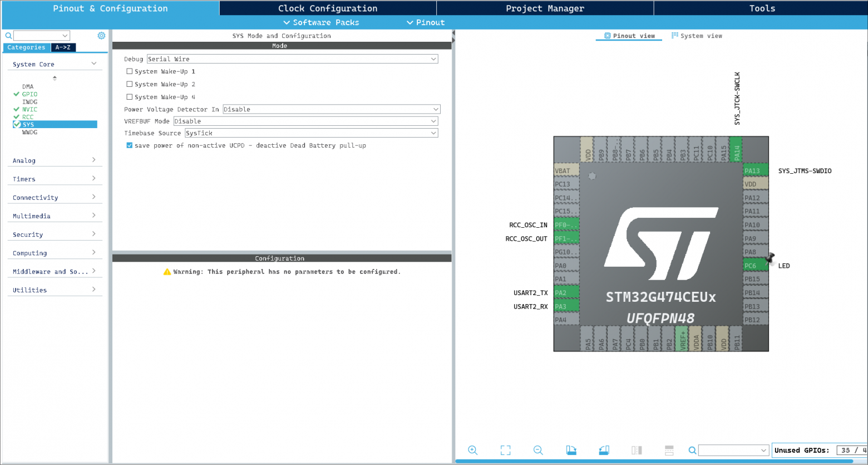Expand the Timers category

55,179
